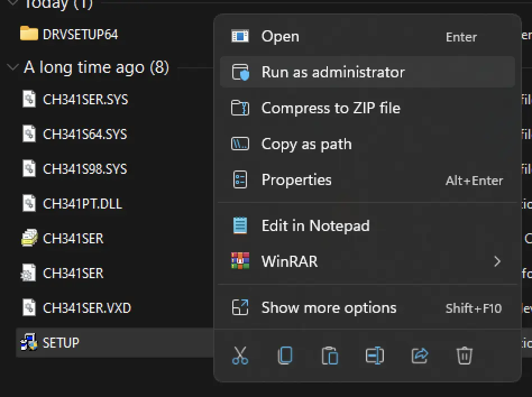The image size is (532, 397).
Task: Click Show more options entry
Action: 329,308
